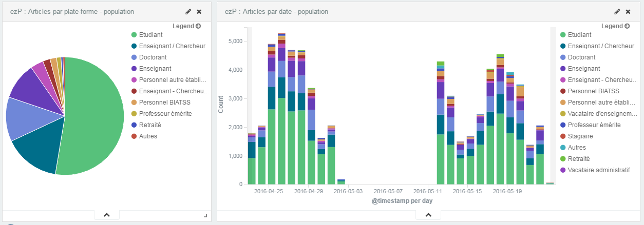Remove the 'Articles par date' bar chart panel

(628, 11)
